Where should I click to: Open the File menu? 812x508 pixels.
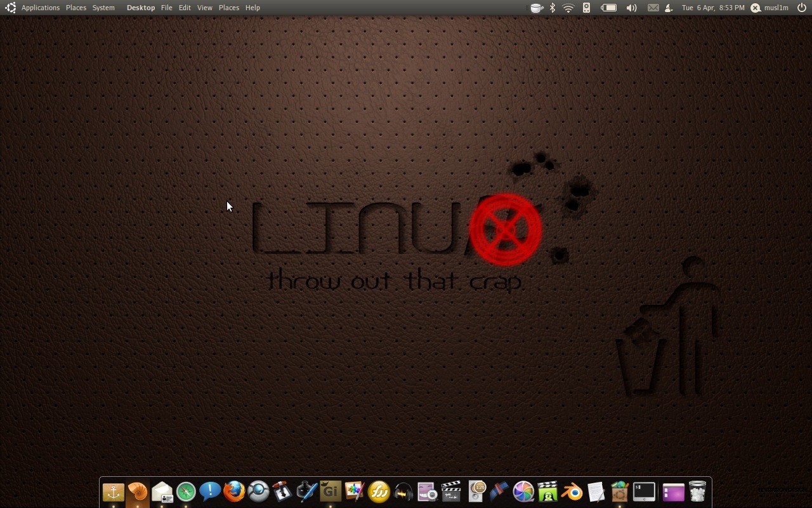pos(167,8)
